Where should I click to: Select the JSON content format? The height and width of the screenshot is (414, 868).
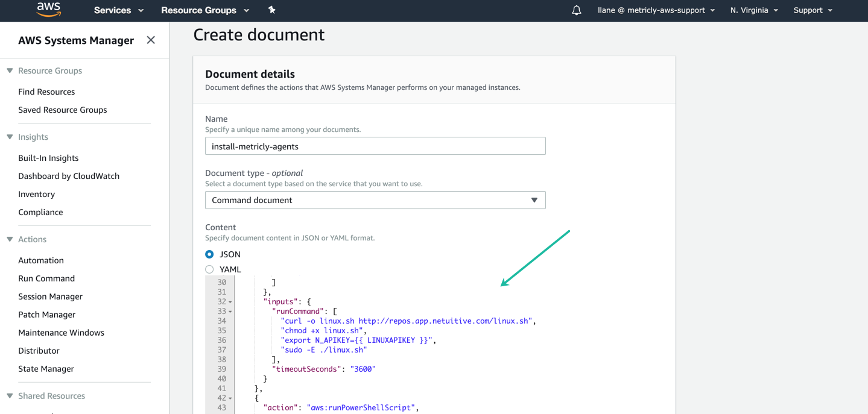click(x=209, y=254)
